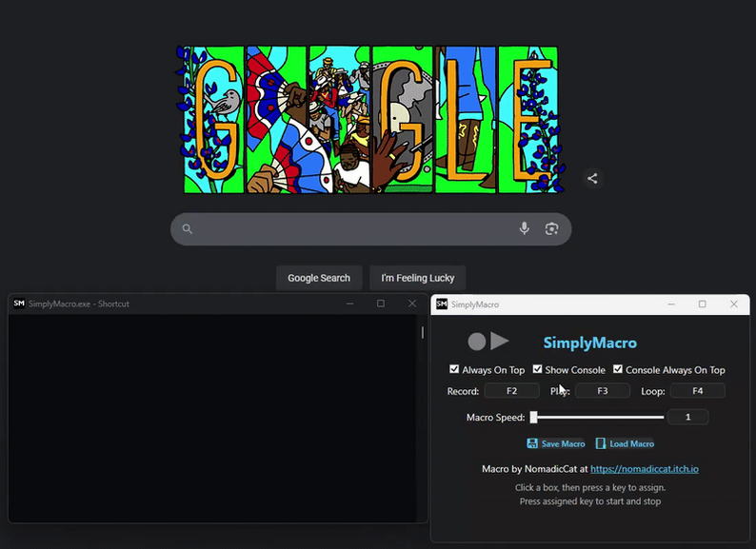The image size is (756, 549).
Task: Click the Load Macro file icon
Action: (600, 443)
